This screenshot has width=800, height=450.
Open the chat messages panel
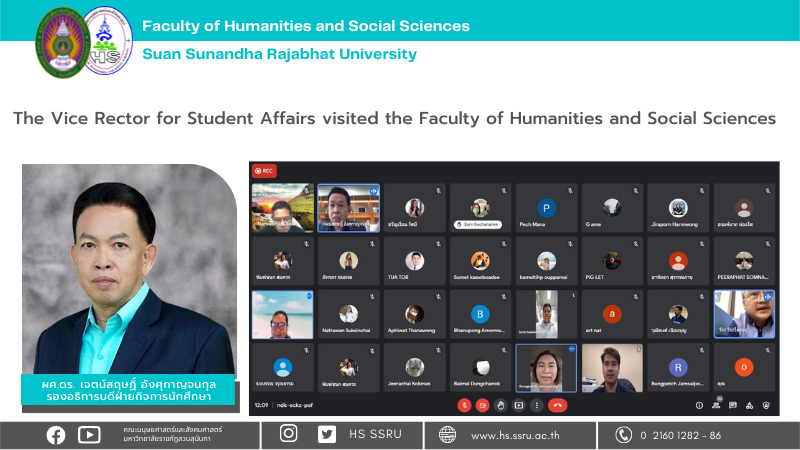[x=733, y=405]
